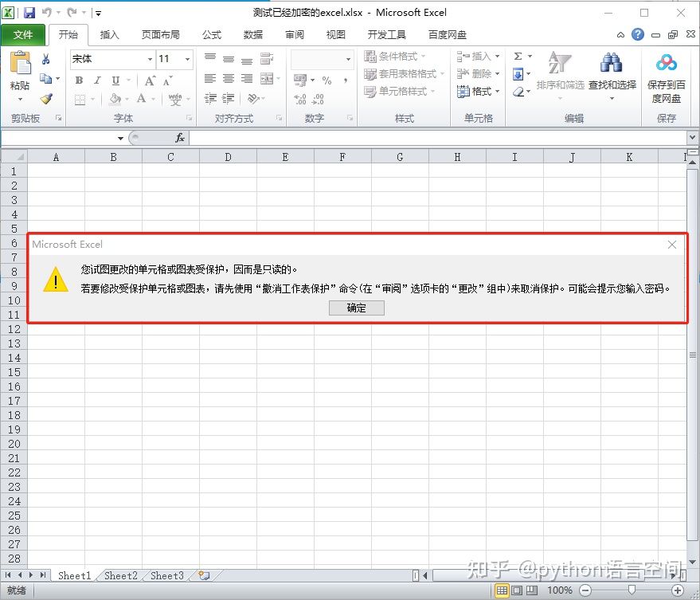Screen dimensions: 700x600
Task: Click the Paste clipboard icon
Action: click(20, 62)
